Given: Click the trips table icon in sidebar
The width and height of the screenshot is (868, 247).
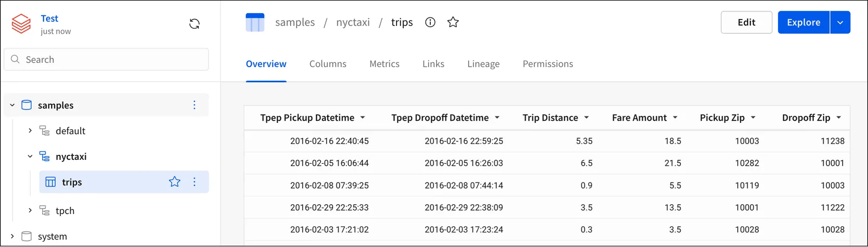Looking at the screenshot, I should pyautogui.click(x=50, y=182).
